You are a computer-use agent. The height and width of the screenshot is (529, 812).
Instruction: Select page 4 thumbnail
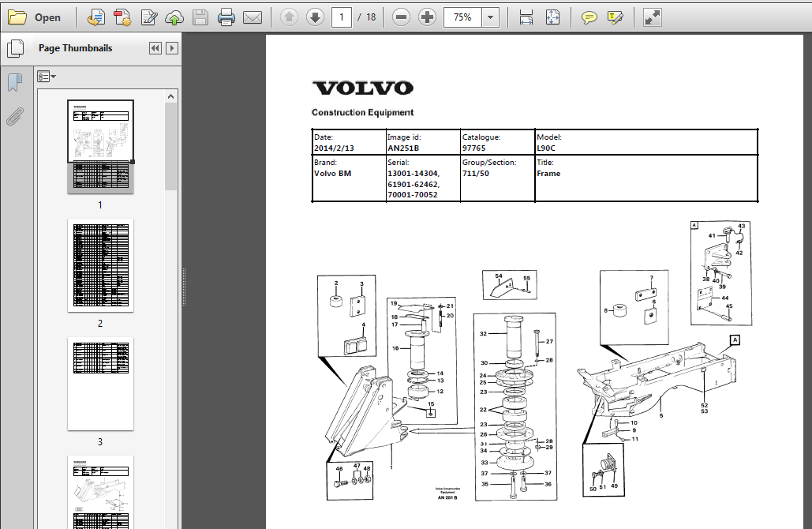[x=100, y=492]
